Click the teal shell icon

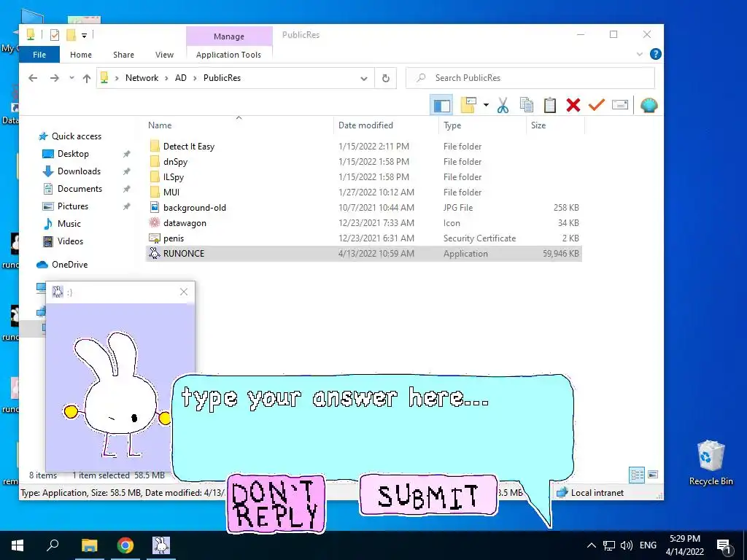[649, 105]
